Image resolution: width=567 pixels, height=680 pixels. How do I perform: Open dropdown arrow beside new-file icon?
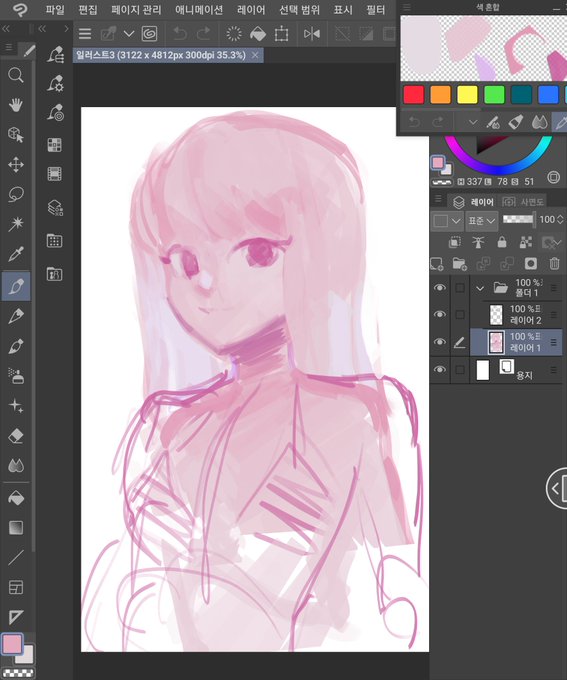tap(129, 34)
